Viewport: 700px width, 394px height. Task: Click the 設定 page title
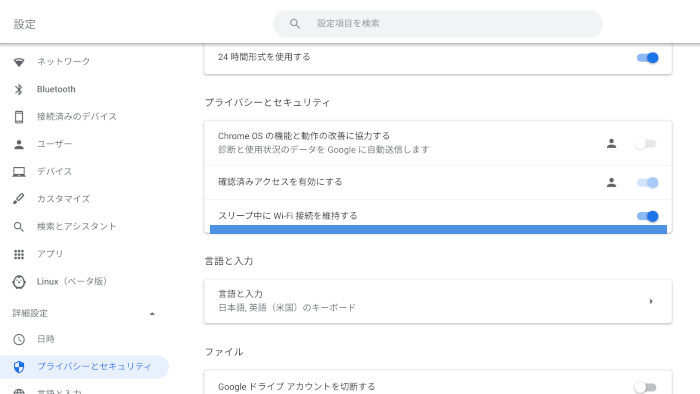[24, 24]
